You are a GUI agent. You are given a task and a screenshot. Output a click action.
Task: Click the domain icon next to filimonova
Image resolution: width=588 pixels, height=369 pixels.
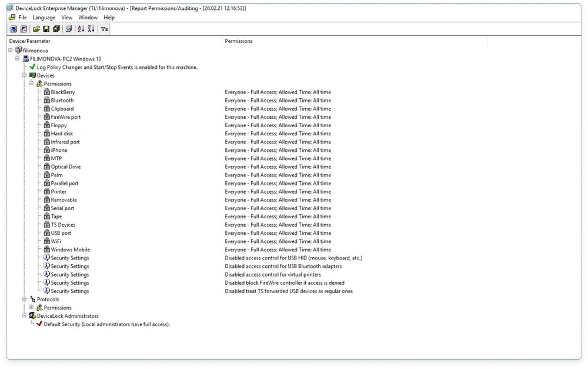pyautogui.click(x=18, y=50)
